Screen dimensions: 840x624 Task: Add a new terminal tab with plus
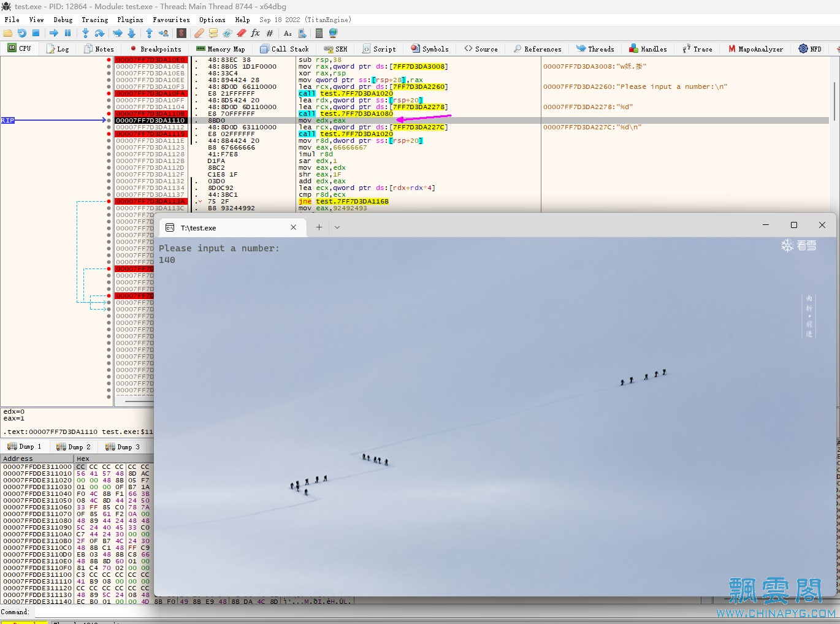pyautogui.click(x=319, y=227)
